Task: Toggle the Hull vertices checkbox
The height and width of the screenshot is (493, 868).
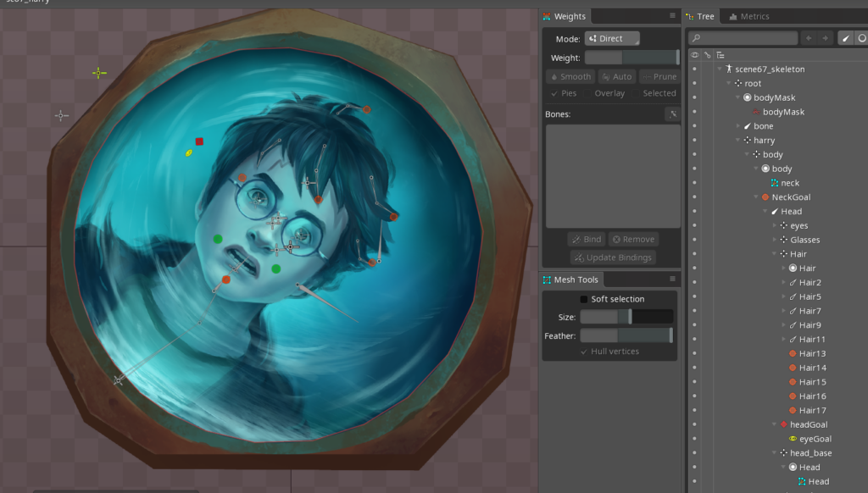Action: click(584, 352)
